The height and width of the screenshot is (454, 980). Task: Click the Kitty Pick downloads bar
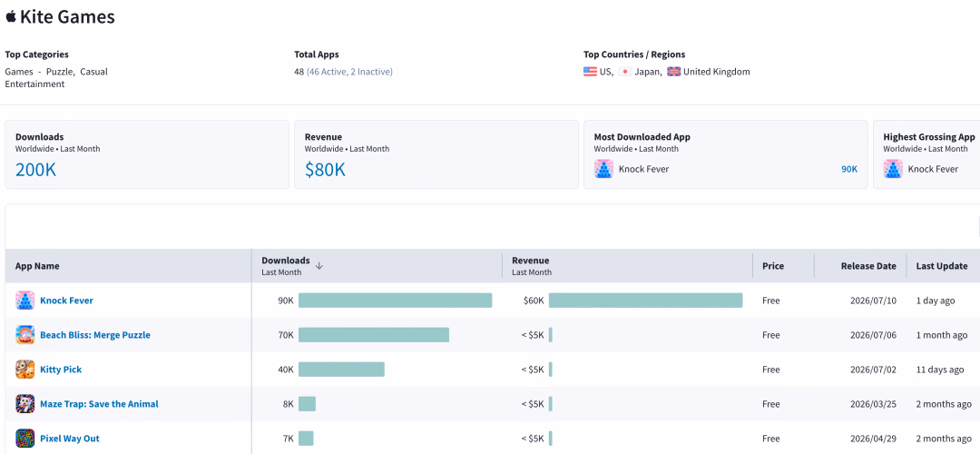pos(341,369)
